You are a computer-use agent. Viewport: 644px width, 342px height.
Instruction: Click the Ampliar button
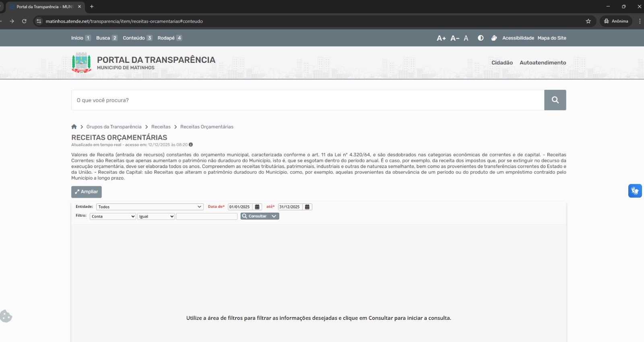click(x=87, y=192)
